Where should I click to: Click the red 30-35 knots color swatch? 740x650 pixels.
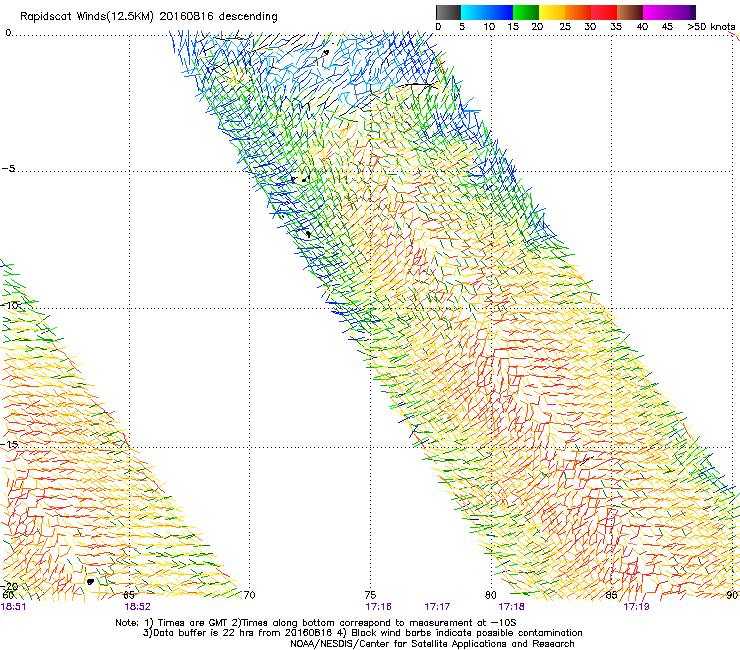click(x=604, y=12)
